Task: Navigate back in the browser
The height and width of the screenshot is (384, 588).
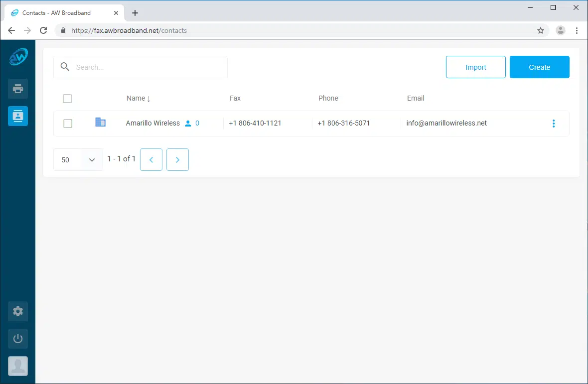Action: (11, 31)
